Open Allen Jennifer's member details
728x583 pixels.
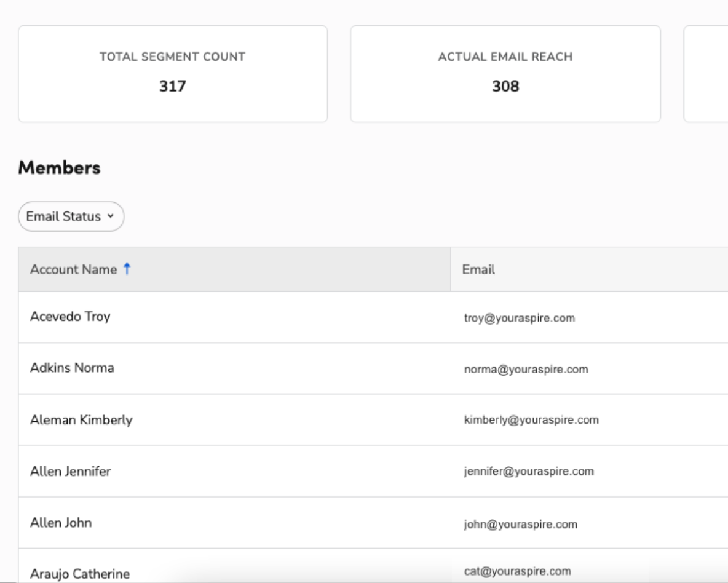71,471
